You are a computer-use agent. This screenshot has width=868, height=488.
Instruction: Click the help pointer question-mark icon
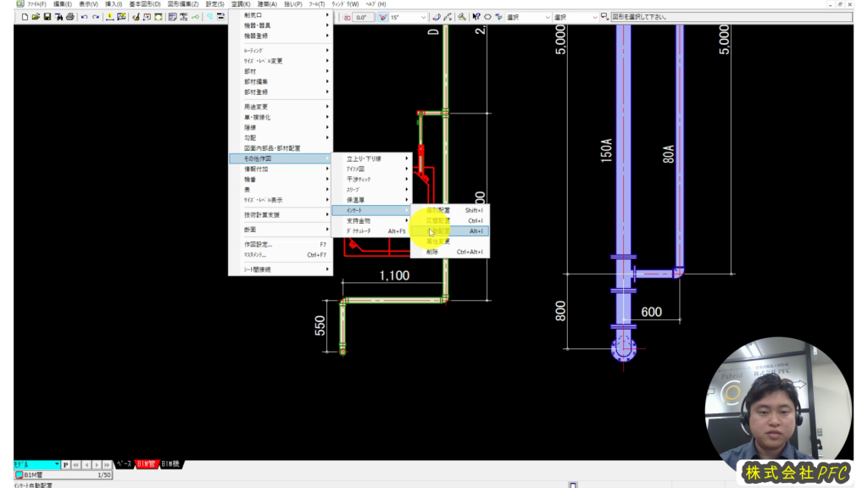[475, 17]
